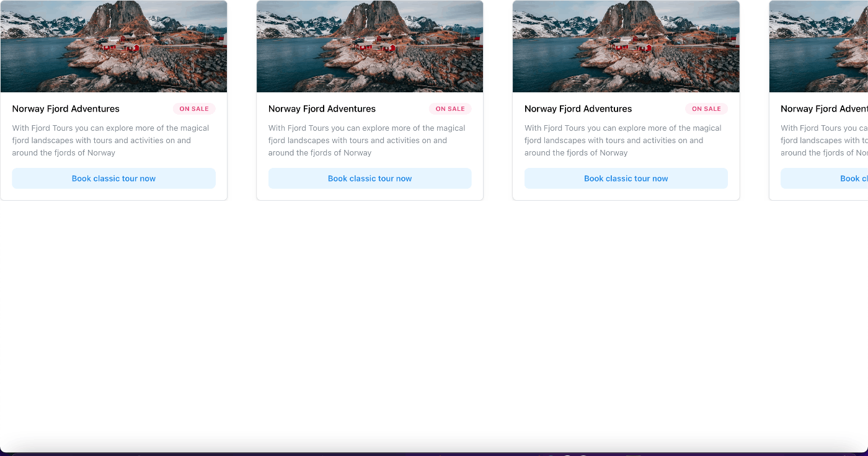
Task: Select 'Norway Fjord Adventures' title in second card
Action: coord(322,109)
